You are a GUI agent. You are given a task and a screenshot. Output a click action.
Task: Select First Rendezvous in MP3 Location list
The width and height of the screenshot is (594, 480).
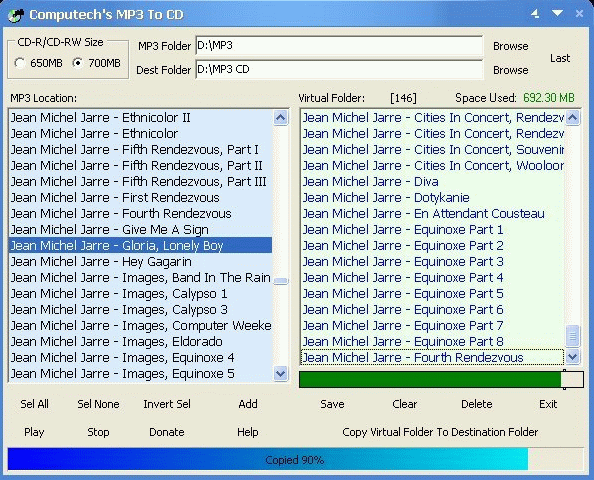[x=140, y=198]
